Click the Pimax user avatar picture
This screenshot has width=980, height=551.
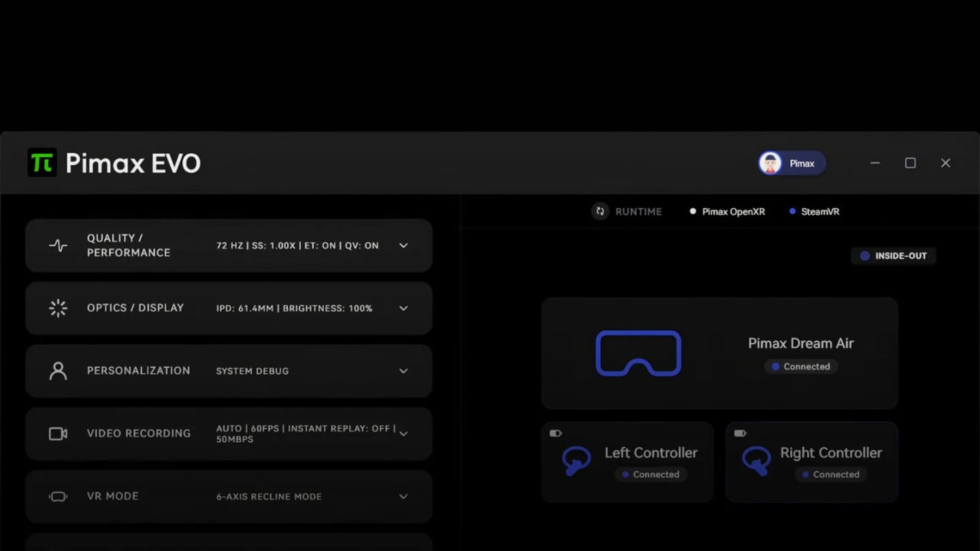click(x=770, y=163)
